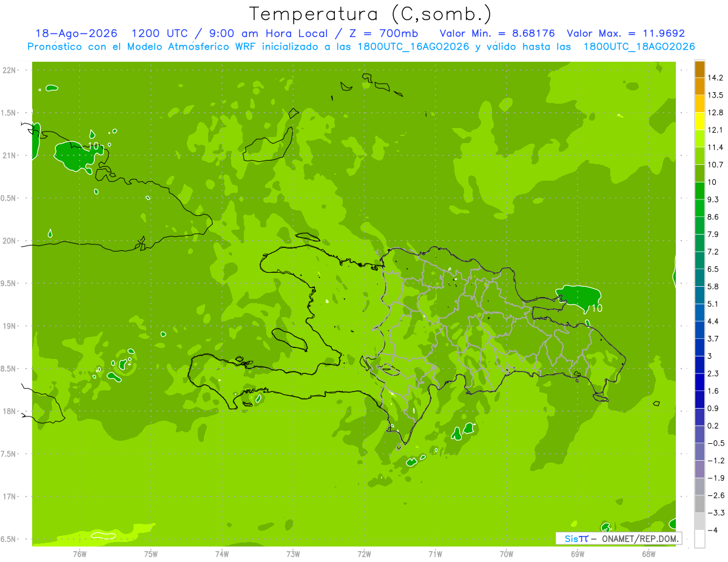Click the longitude axis label "74W"
728x562 pixels.
point(222,554)
